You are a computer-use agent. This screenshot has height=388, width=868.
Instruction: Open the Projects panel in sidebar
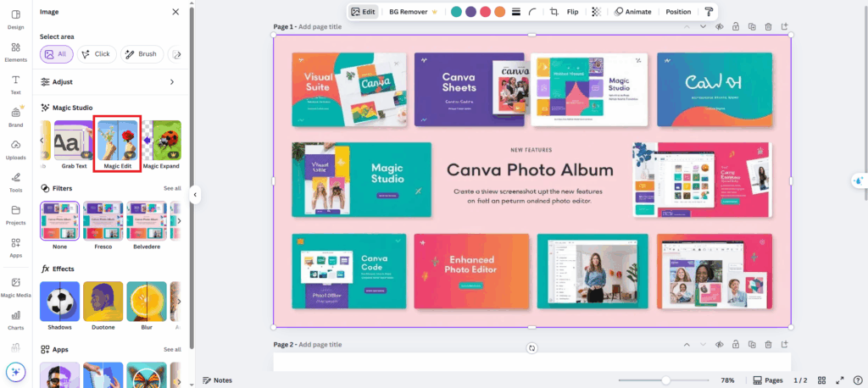click(x=15, y=214)
